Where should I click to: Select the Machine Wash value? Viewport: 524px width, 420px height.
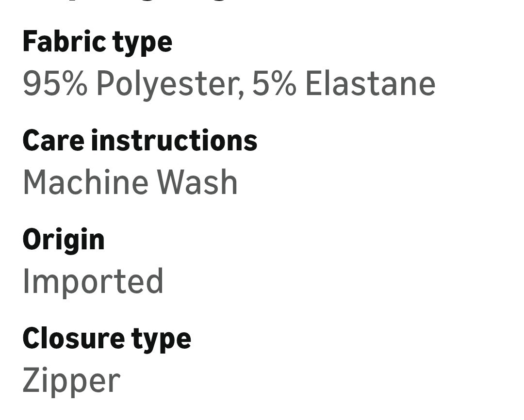[130, 182]
